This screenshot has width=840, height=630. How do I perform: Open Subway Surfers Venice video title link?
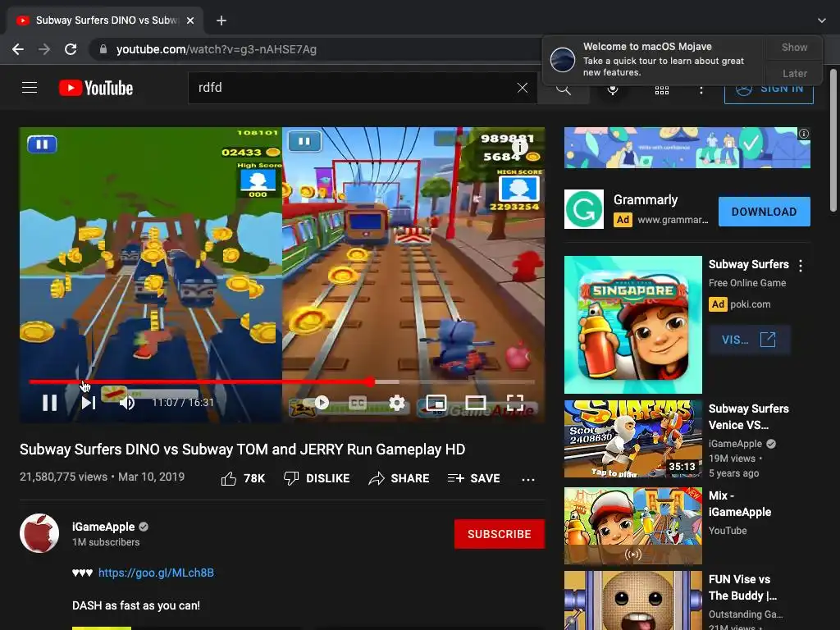point(748,417)
